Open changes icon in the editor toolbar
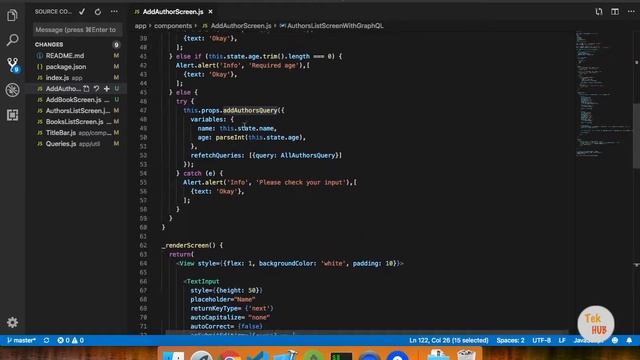The width and height of the screenshot is (640, 360). (599, 12)
